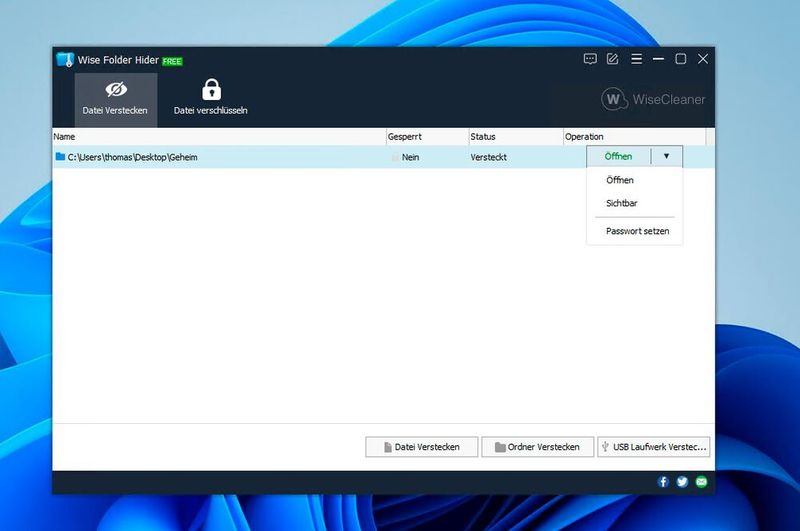Choose Sichtbar from the dropdown menu
This screenshot has width=800, height=531.
coord(621,204)
